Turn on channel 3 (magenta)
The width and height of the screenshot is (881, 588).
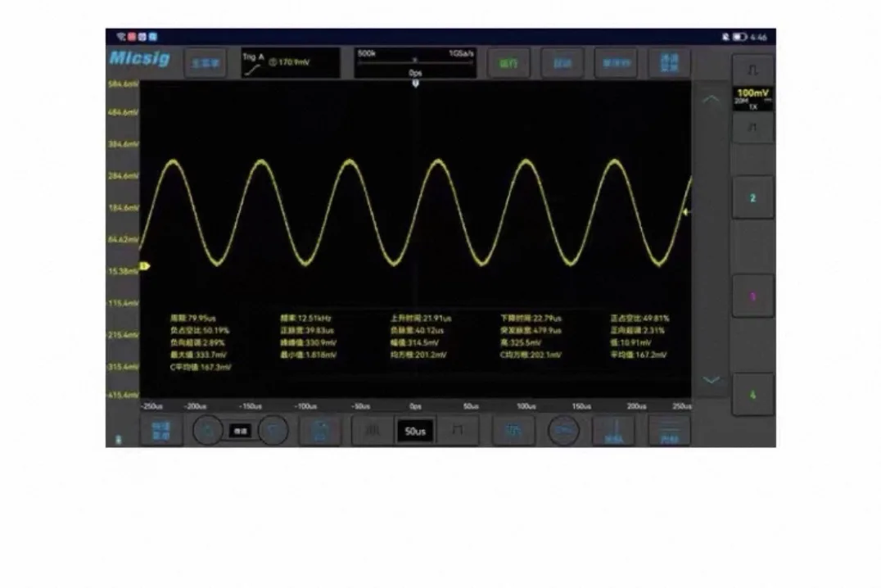pos(753,296)
